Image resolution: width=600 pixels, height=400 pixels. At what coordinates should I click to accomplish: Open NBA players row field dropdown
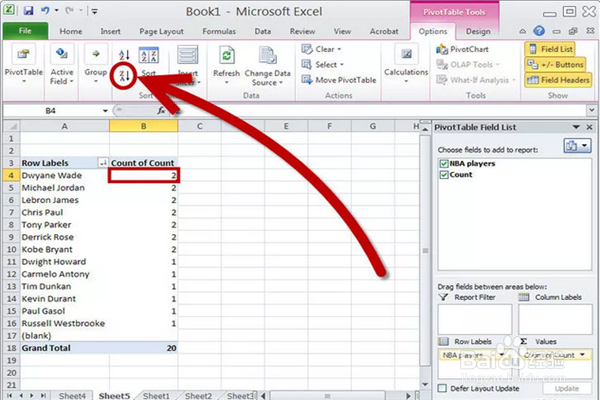tap(501, 355)
